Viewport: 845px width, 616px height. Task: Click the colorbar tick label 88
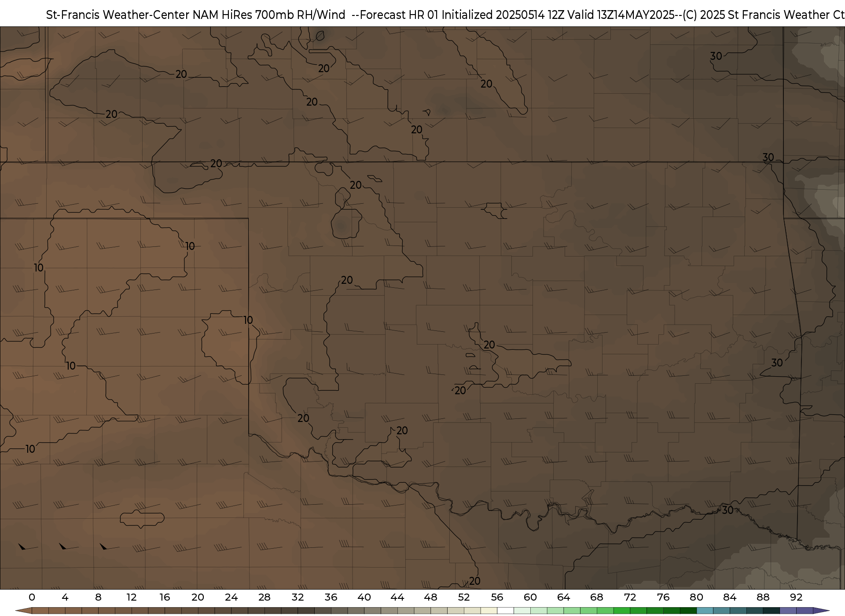[x=763, y=598]
